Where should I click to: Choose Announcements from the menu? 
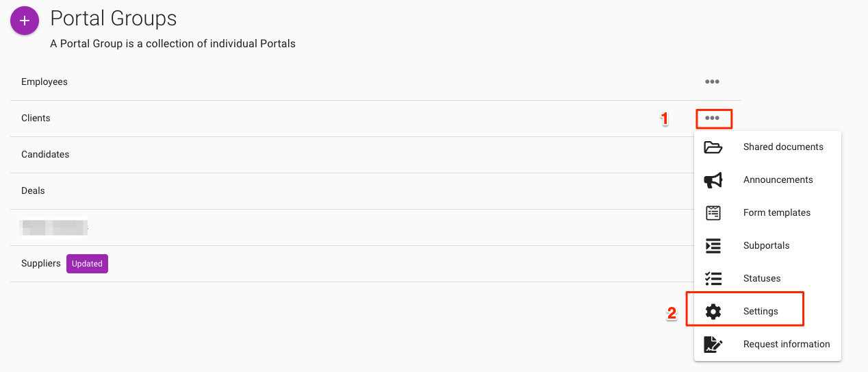tap(778, 180)
